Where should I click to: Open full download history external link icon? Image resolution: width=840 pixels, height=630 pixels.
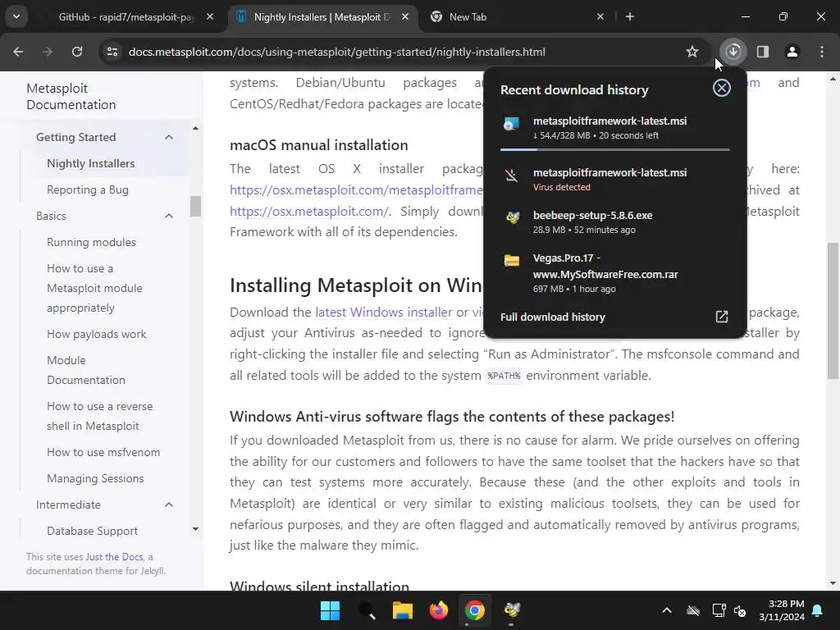click(722, 317)
